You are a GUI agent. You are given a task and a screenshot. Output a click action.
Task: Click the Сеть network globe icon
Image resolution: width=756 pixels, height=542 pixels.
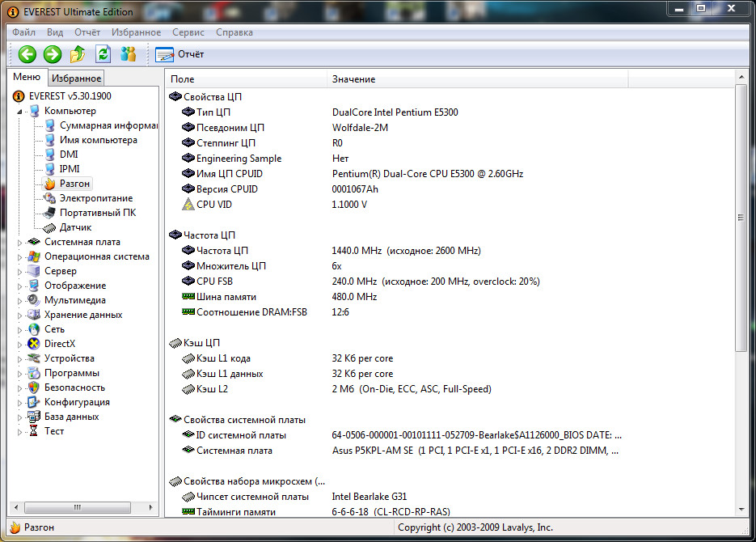click(34, 329)
